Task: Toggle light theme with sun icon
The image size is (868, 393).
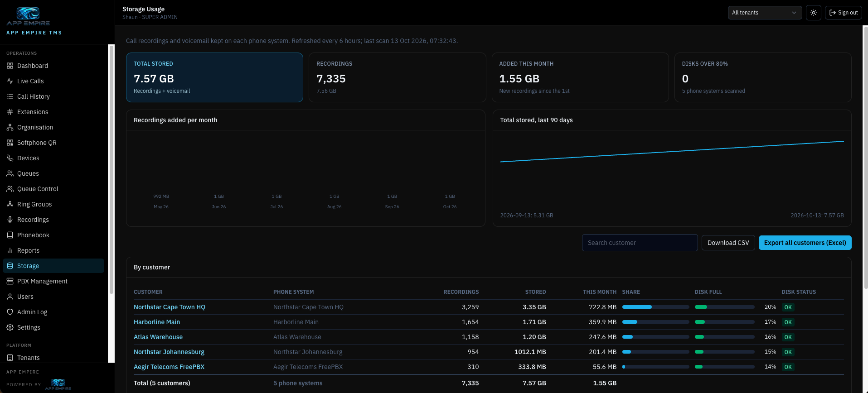Action: coord(814,13)
